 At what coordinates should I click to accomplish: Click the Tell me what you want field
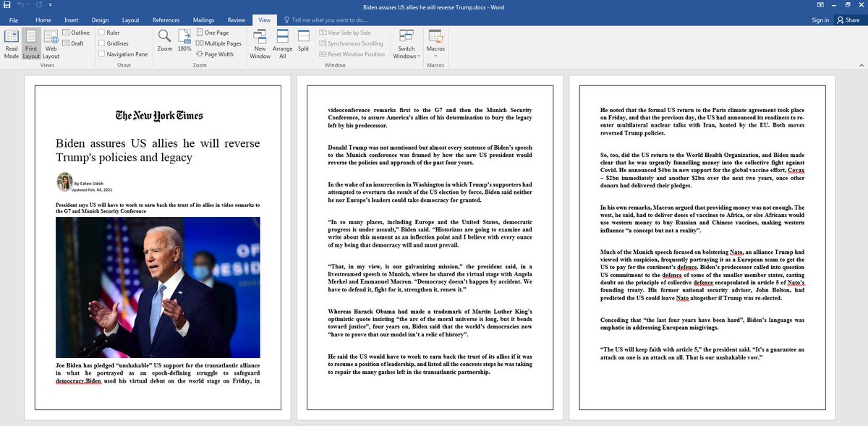pyautogui.click(x=324, y=20)
